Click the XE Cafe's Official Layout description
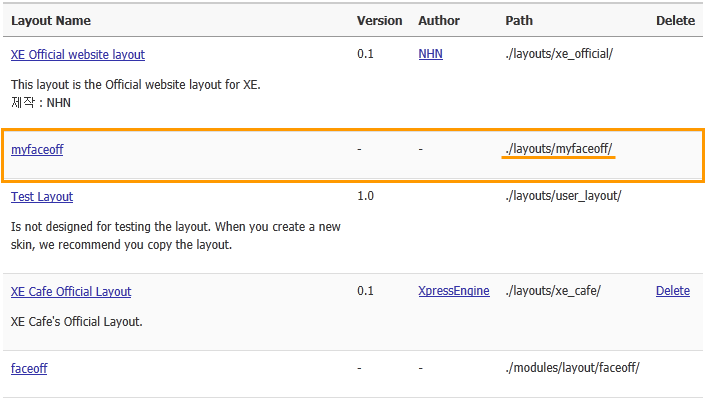Screen dimensions: 708x403 pos(77,322)
